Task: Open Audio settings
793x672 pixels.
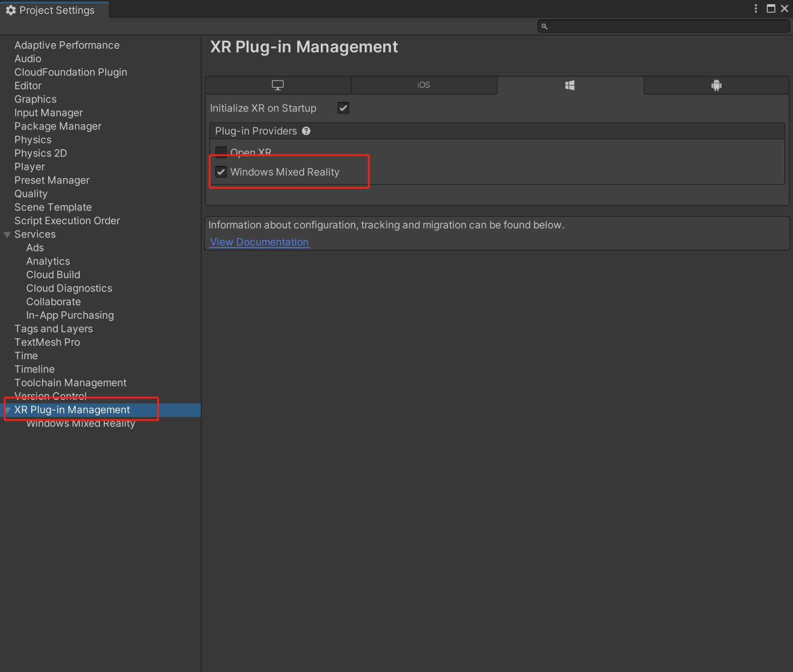Action: pyautogui.click(x=28, y=59)
